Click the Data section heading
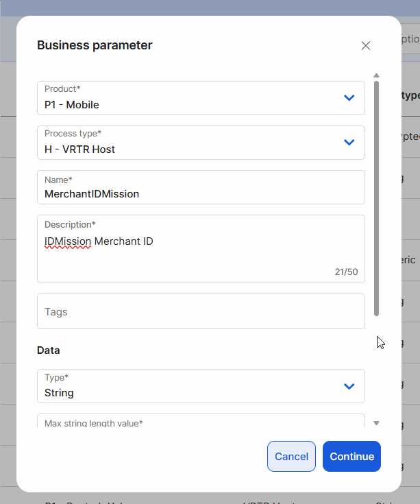Viewport: 420px width, 504px height. 49,350
